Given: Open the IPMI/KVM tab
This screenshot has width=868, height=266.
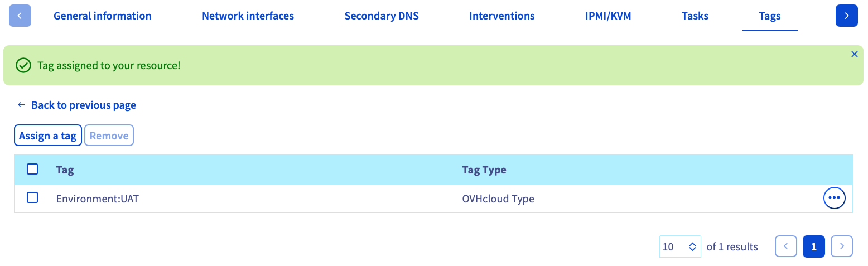Looking at the screenshot, I should 608,16.
